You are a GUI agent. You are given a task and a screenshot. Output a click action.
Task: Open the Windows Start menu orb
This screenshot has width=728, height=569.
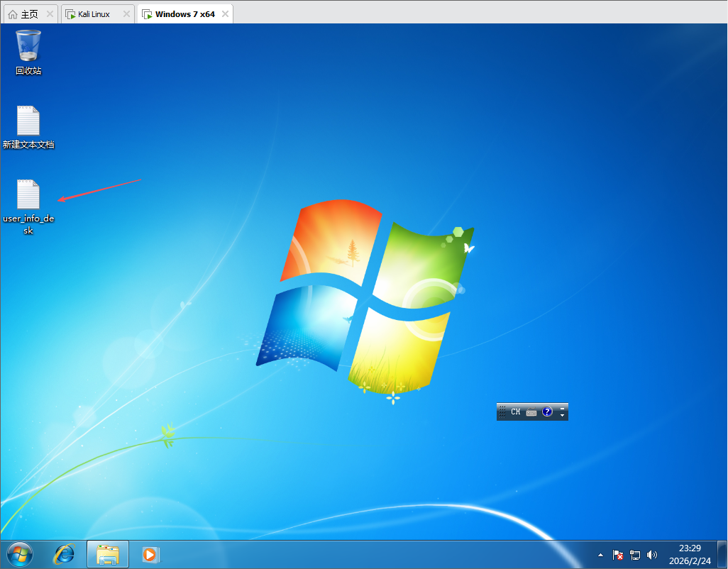coord(20,555)
